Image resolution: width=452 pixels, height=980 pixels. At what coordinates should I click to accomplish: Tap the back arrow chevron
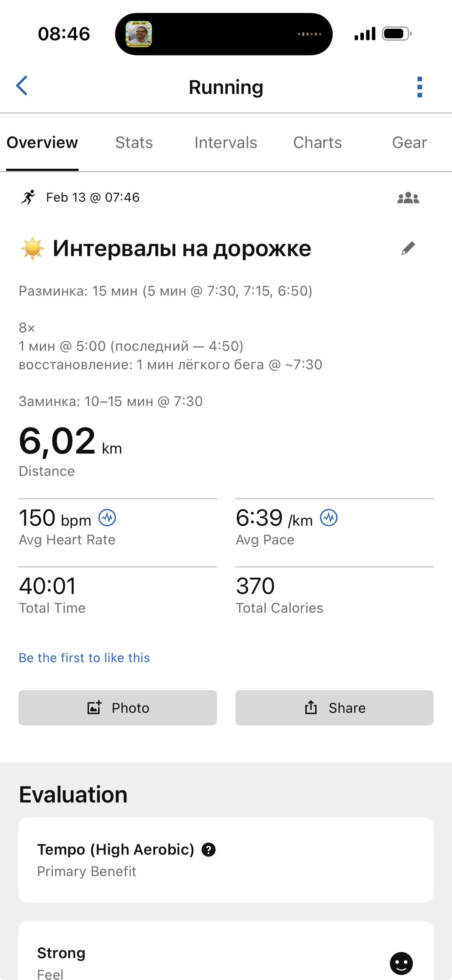pos(22,86)
